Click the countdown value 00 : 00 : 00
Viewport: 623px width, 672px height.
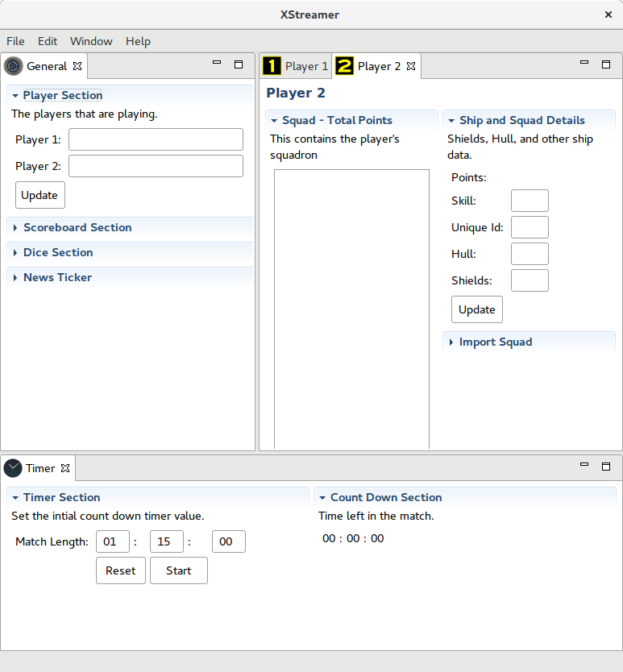tap(353, 538)
